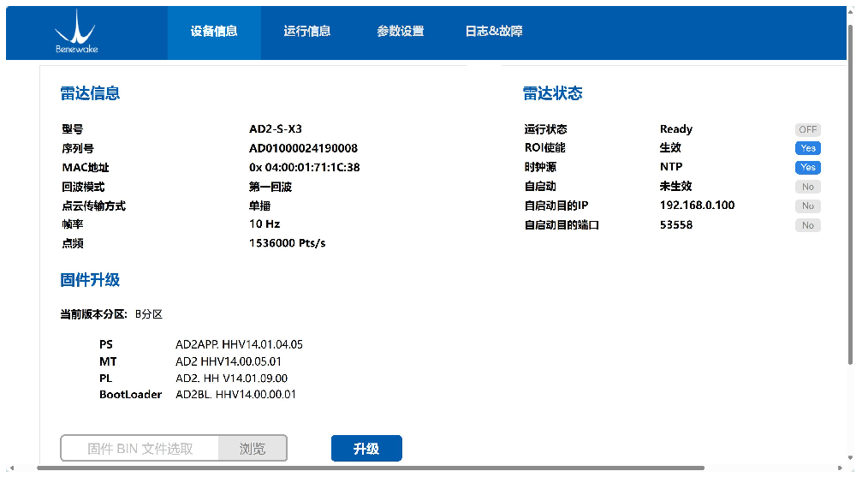Select the model value AD2-S-X3

coord(275,129)
